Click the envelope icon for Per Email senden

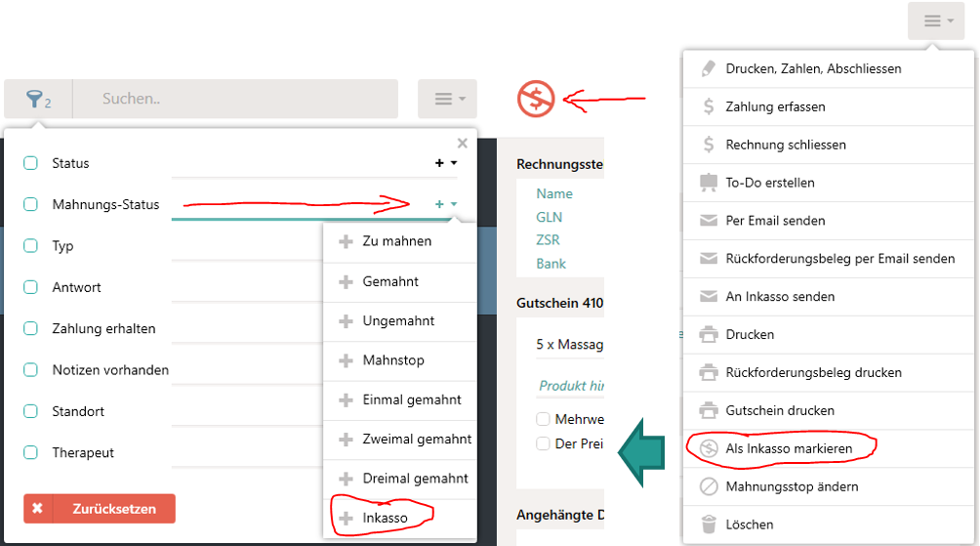709,220
